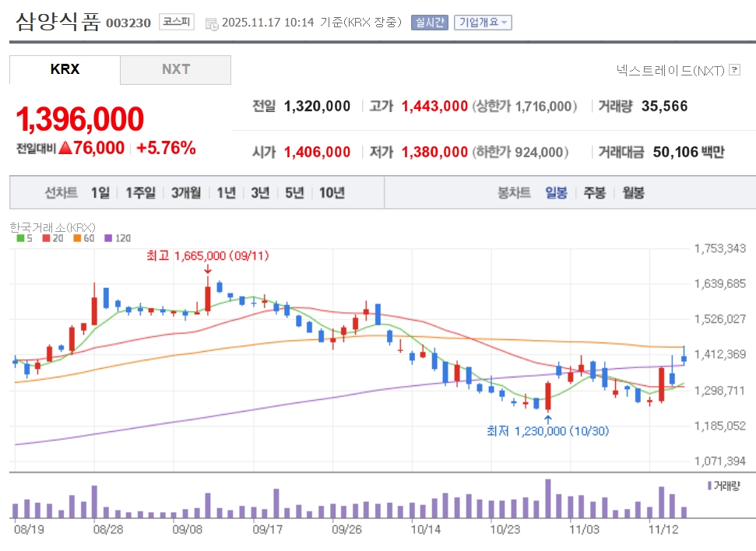Select the KRX tab
Screen dimensions: 756x551
tap(65, 70)
